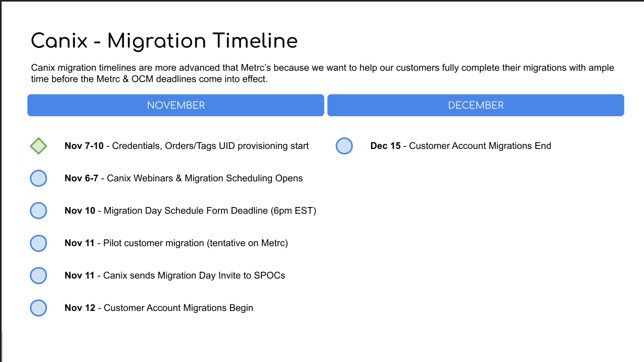
Task: Select the circle marker beside Nov 6-7 webinars
Action: [38, 178]
